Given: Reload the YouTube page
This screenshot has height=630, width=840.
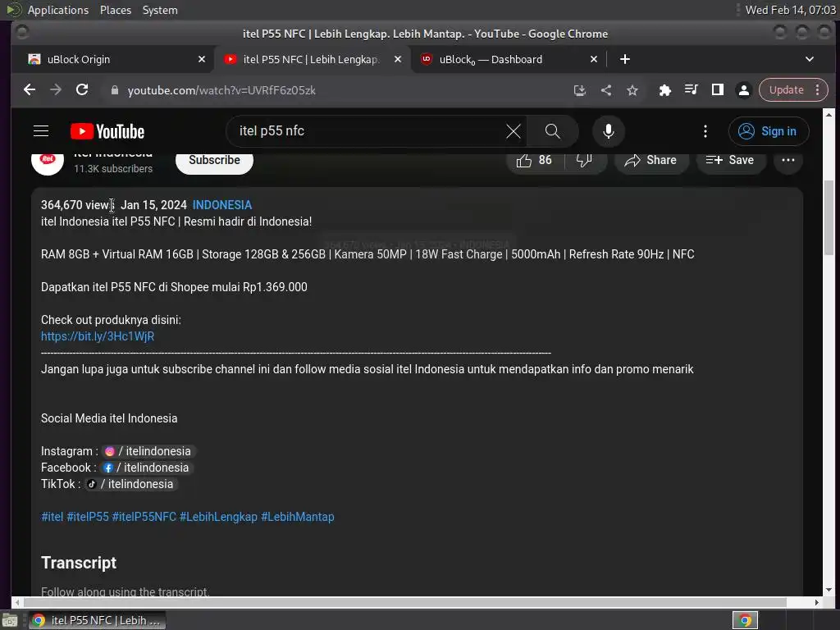Looking at the screenshot, I should tap(82, 90).
